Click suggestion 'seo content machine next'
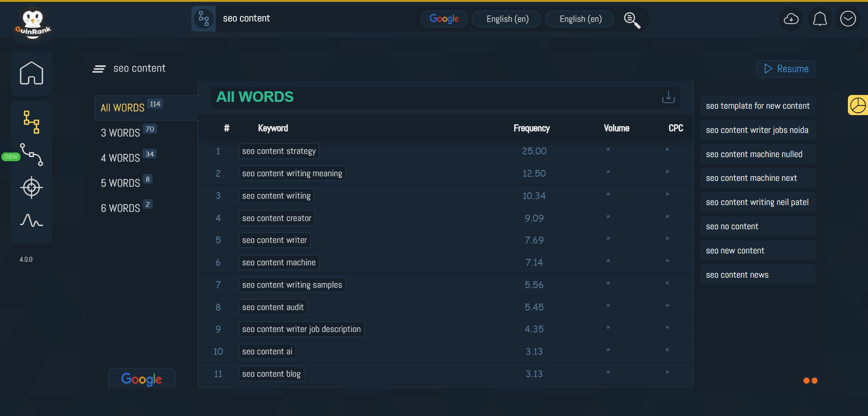This screenshot has width=868, height=416. [x=758, y=178]
